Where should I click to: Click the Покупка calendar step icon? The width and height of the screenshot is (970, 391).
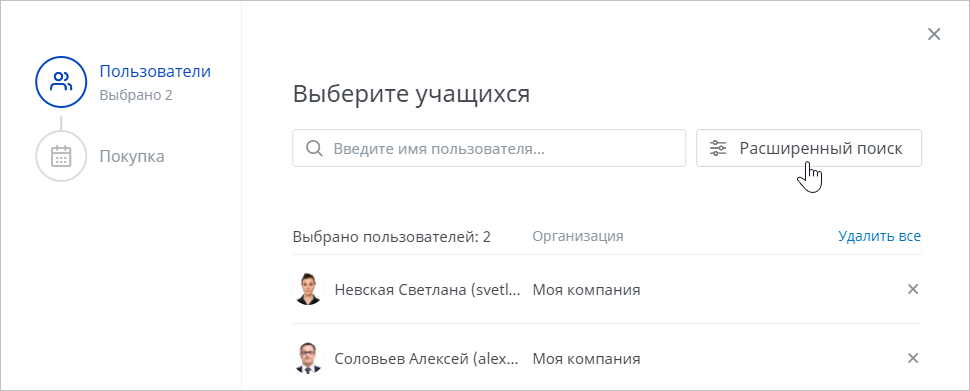click(61, 157)
